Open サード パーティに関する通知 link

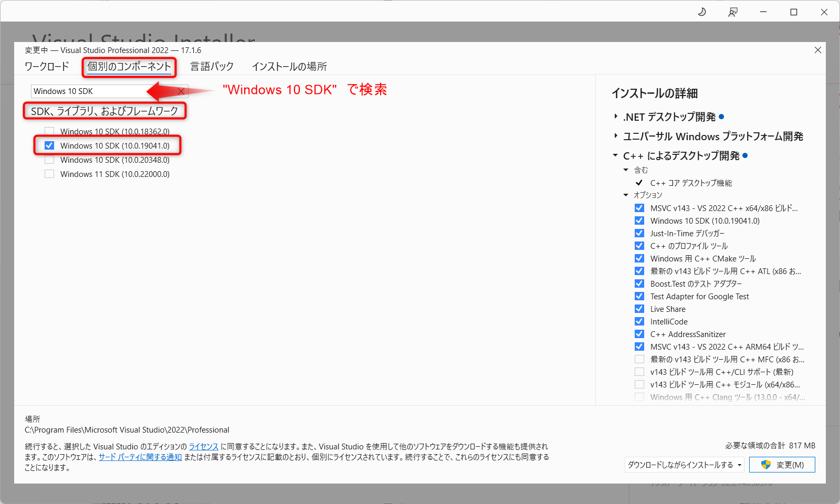140,457
